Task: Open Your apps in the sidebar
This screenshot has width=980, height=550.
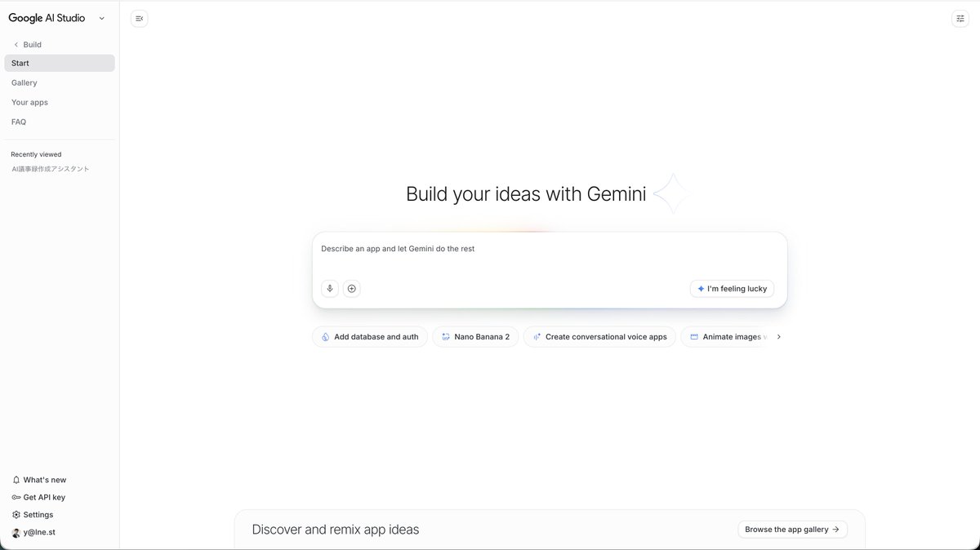Action: pos(60,102)
